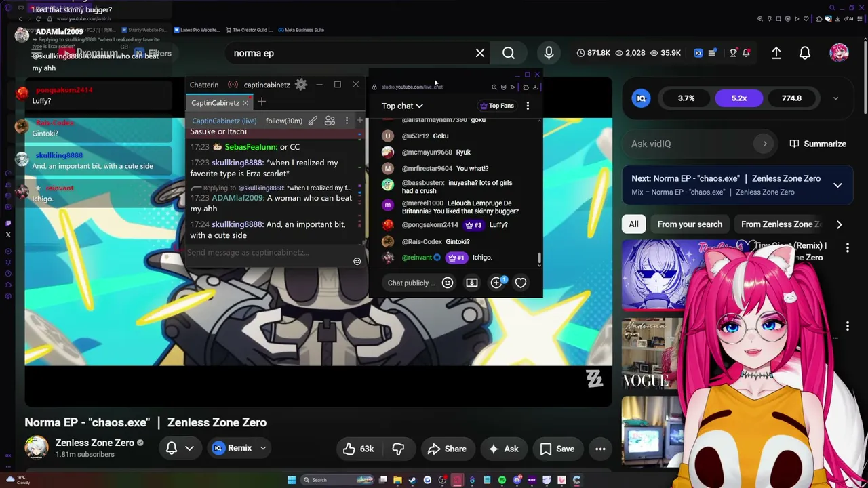Open Chatterino moderation sword icon
Screen dimensions: 868x488
(313, 121)
